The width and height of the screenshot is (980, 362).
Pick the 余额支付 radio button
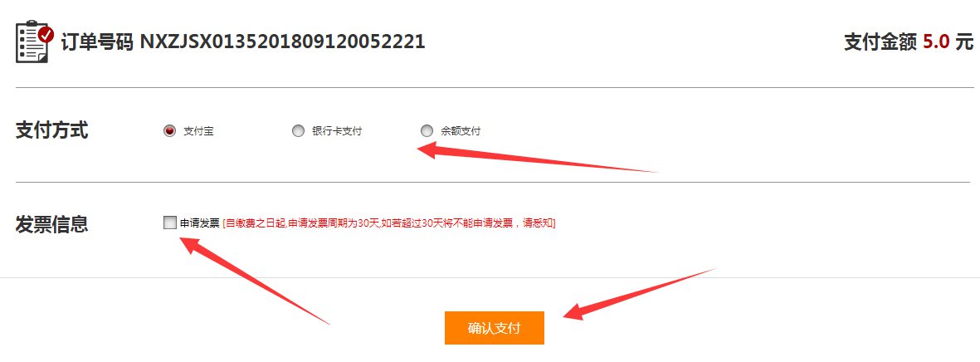(x=427, y=130)
